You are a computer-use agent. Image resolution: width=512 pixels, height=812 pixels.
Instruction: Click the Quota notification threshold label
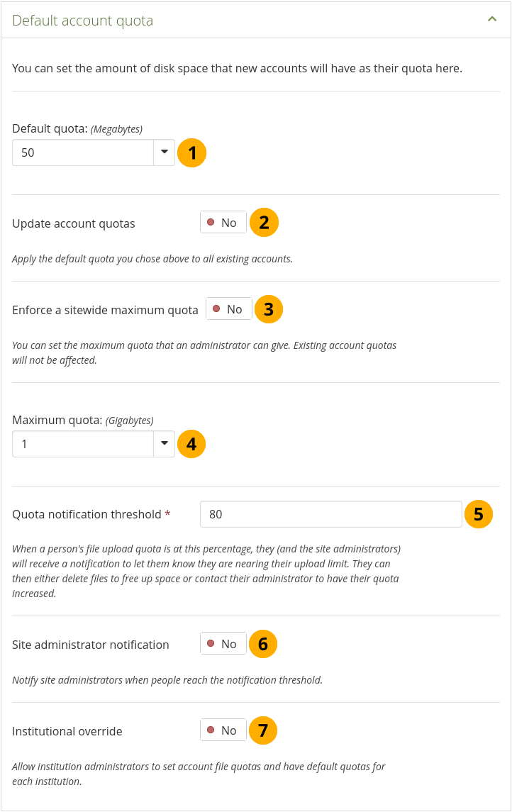coord(87,514)
